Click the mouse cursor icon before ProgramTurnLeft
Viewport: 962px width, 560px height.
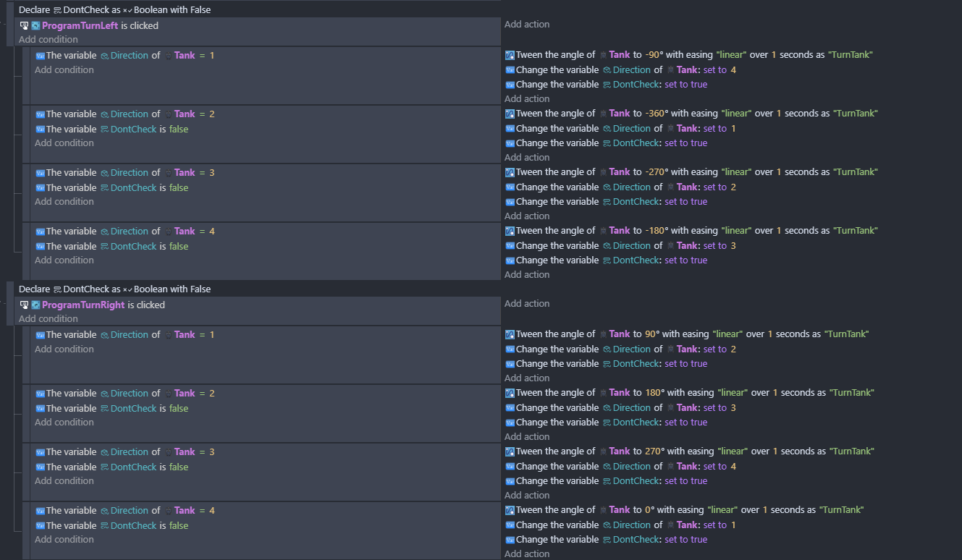tap(24, 25)
